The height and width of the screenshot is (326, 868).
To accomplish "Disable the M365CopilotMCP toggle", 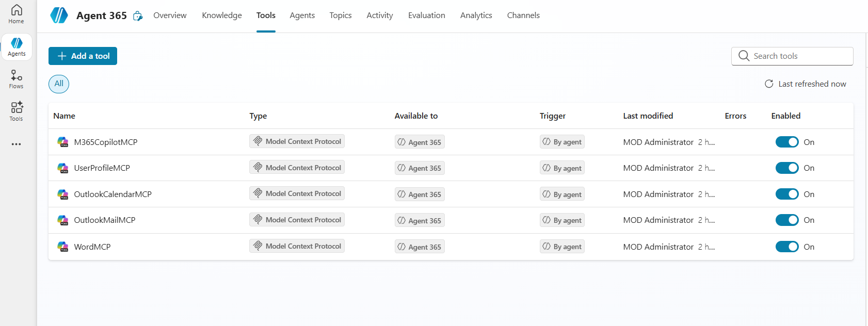I will (x=786, y=142).
